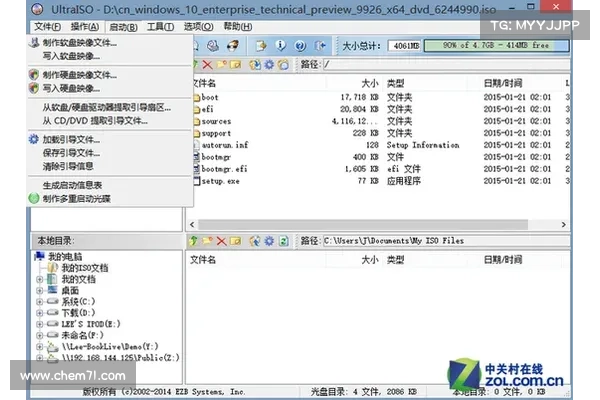Click the add files toolbar icon
This screenshot has height=400, width=600.
pyautogui.click(x=261, y=46)
